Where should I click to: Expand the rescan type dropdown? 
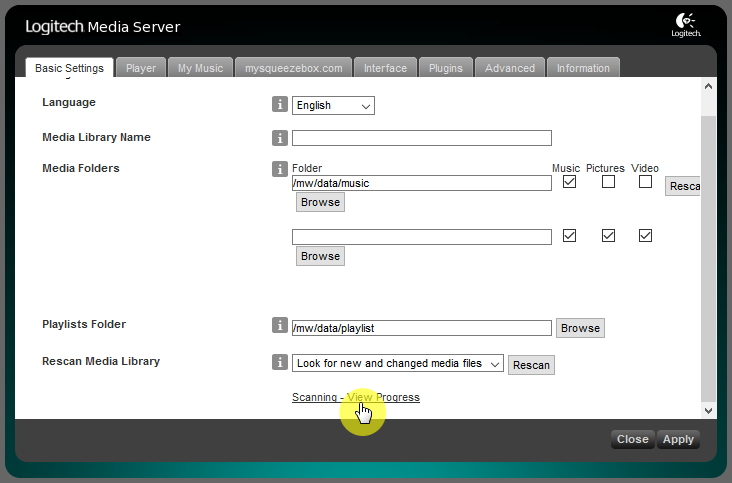click(397, 364)
